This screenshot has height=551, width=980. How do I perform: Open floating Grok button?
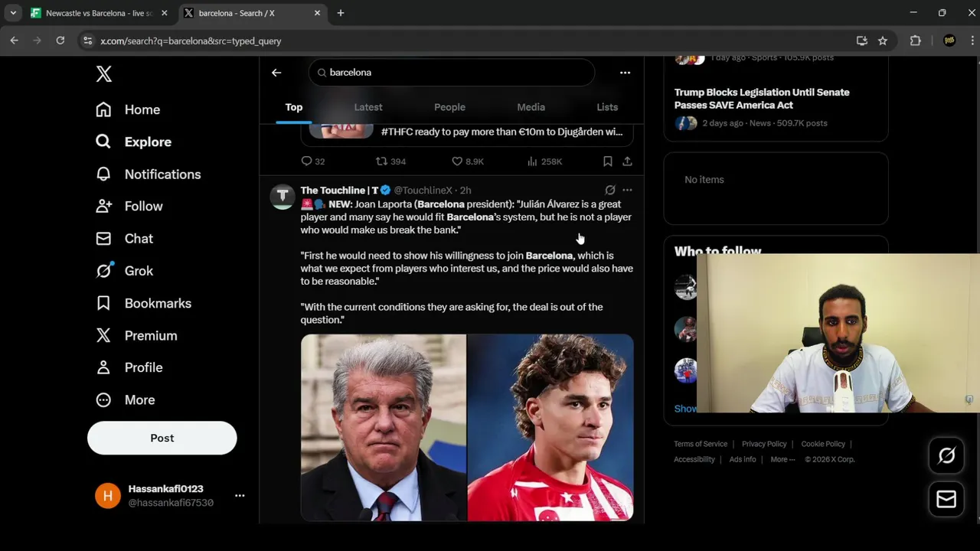946,456
